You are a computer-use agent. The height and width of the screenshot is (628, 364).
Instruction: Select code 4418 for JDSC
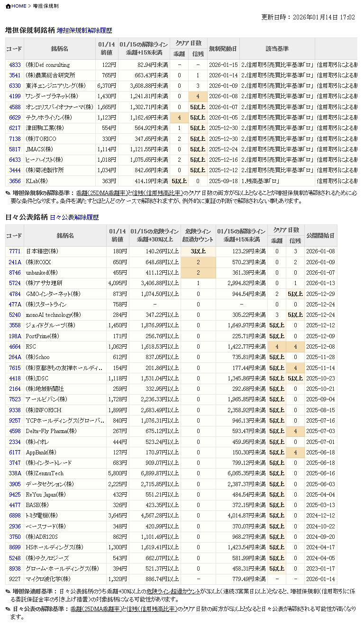click(15, 379)
